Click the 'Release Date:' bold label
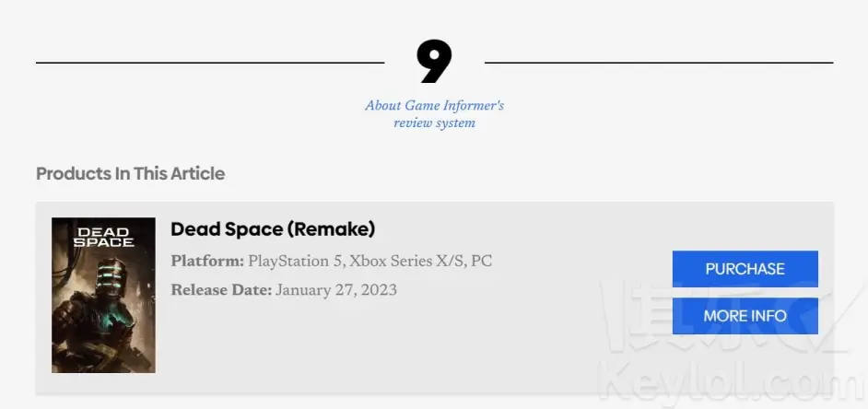The image size is (868, 409). 221,290
